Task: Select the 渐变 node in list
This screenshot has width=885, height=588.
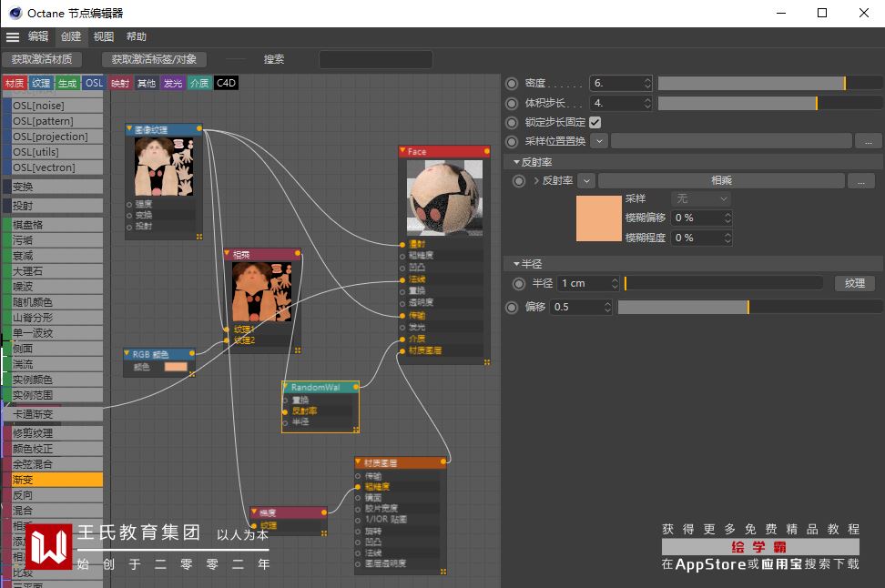Action: click(54, 480)
